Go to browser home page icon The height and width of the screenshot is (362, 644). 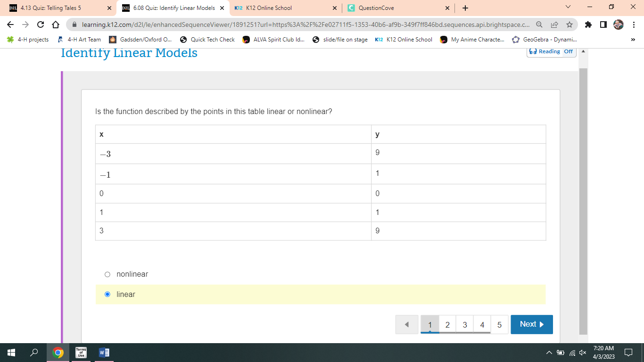click(x=55, y=25)
